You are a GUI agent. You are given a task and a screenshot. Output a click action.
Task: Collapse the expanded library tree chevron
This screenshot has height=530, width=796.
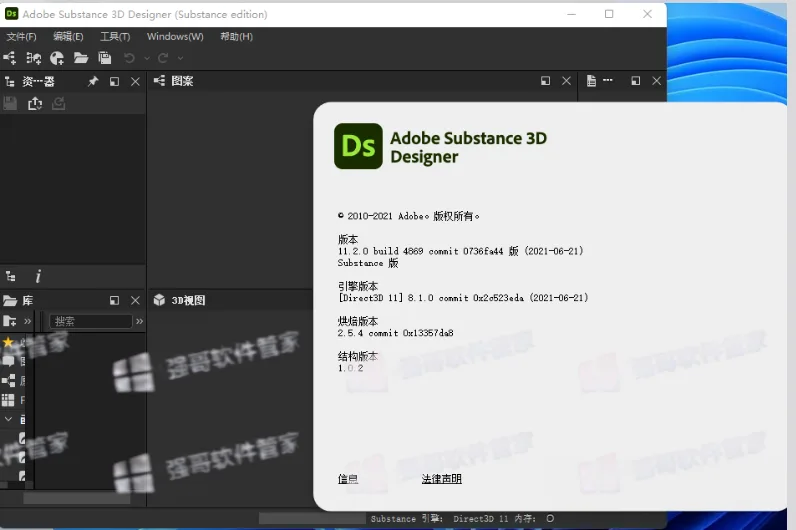(x=8, y=419)
